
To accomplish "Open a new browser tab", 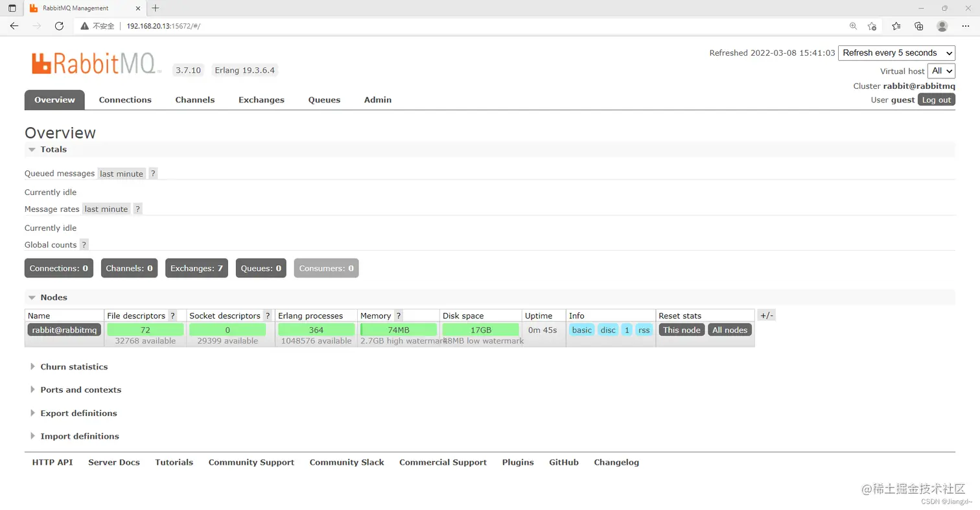I will 156,8.
